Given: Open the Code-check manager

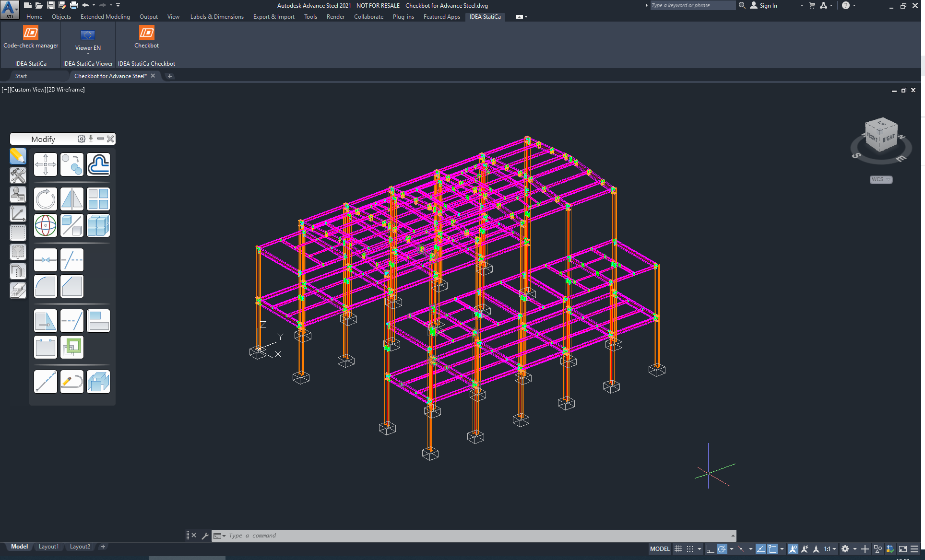Looking at the screenshot, I should pos(31,37).
